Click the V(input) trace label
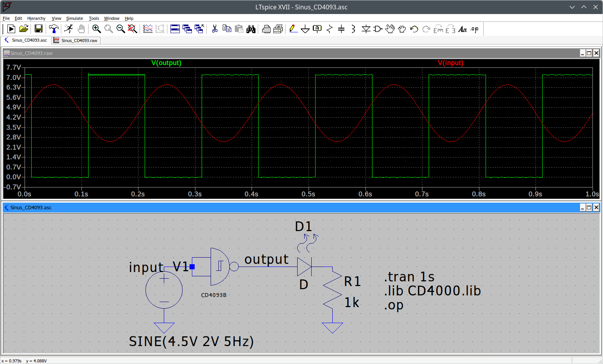The image size is (603, 364). click(x=451, y=62)
